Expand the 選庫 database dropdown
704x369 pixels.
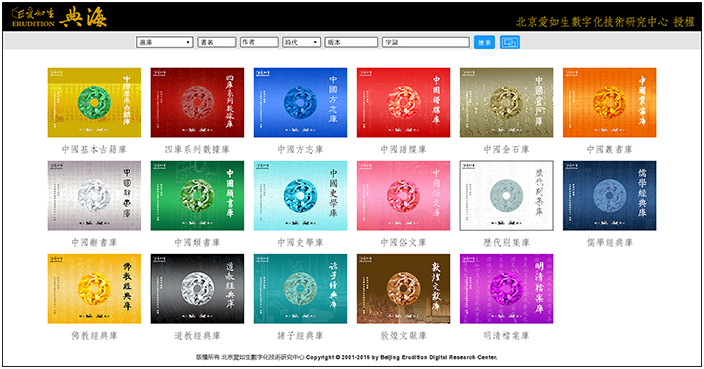165,42
